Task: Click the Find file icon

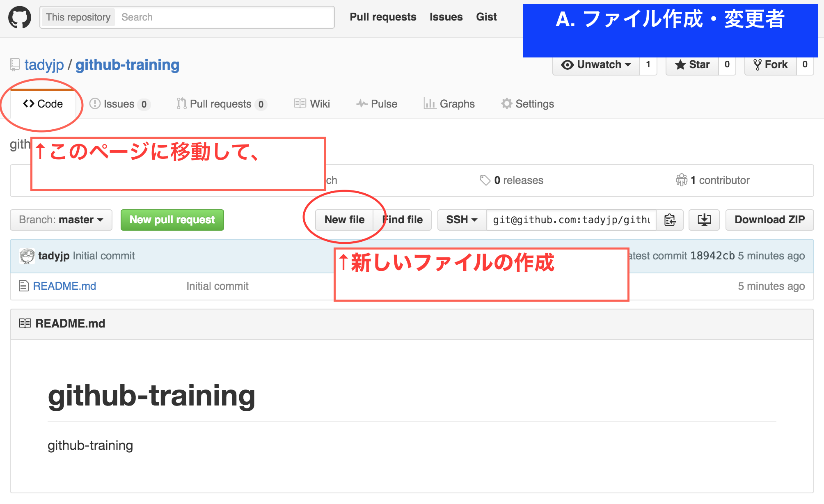Action: 403,220
